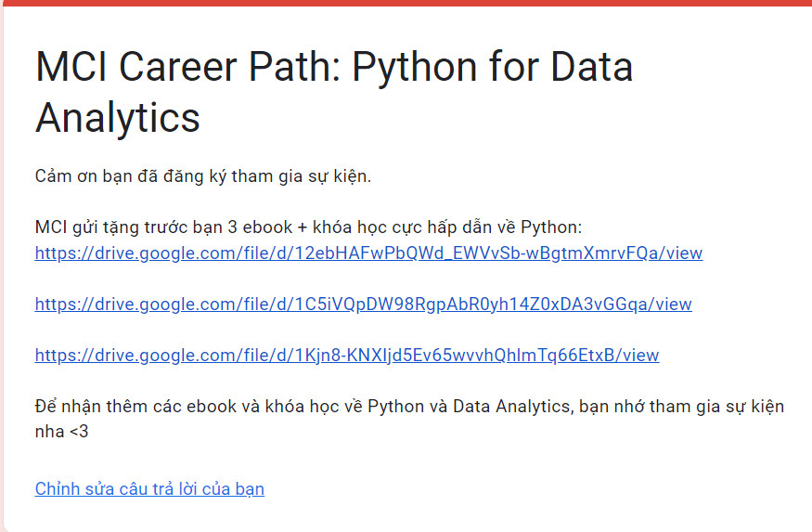Image resolution: width=812 pixels, height=532 pixels.
Task: Open the Drive link ending in XmrvFQa/view
Action: [x=368, y=253]
